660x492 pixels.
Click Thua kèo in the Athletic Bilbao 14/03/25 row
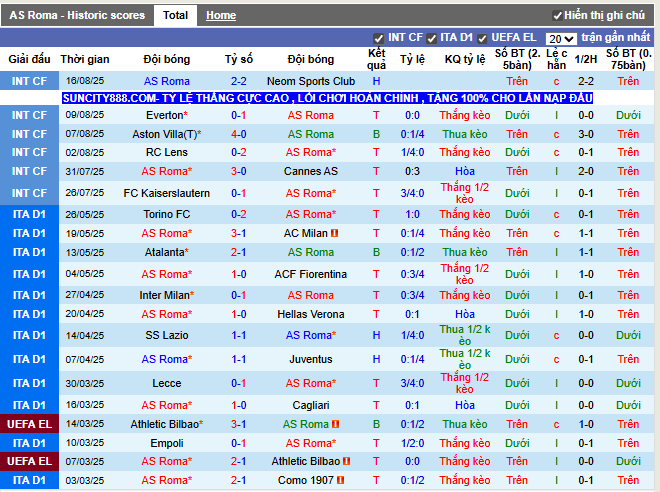[465, 424]
